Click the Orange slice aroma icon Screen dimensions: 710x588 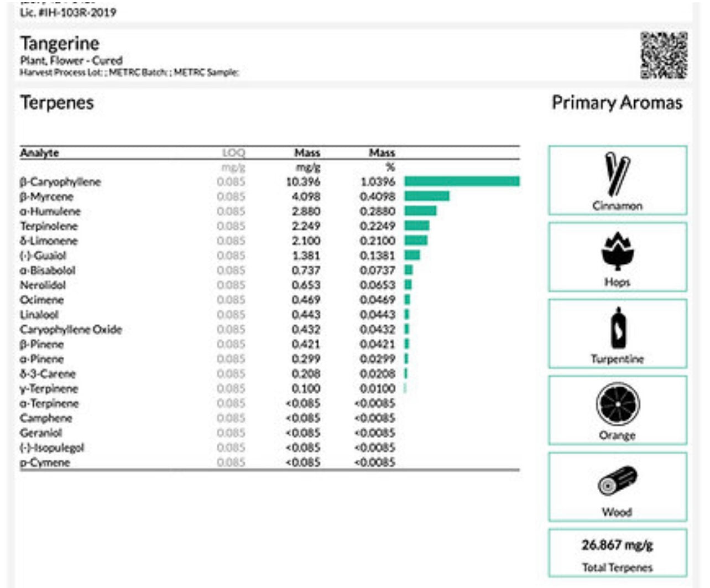[x=617, y=404]
